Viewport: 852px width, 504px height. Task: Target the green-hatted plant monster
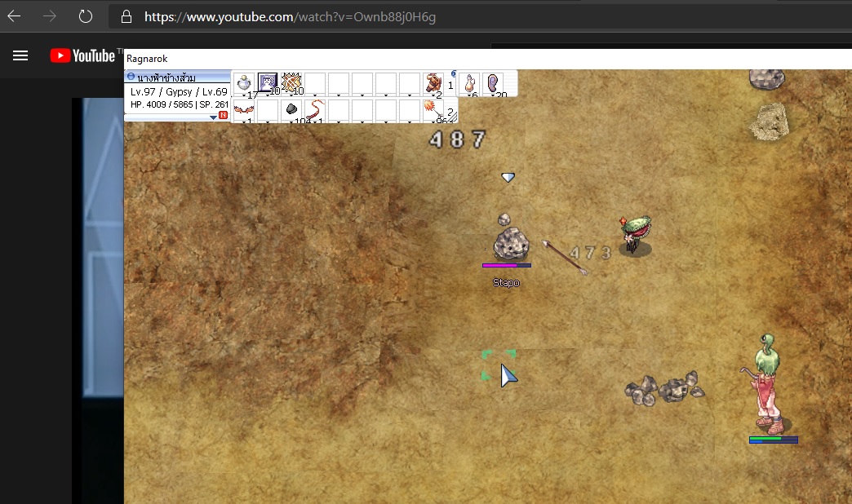pyautogui.click(x=635, y=235)
